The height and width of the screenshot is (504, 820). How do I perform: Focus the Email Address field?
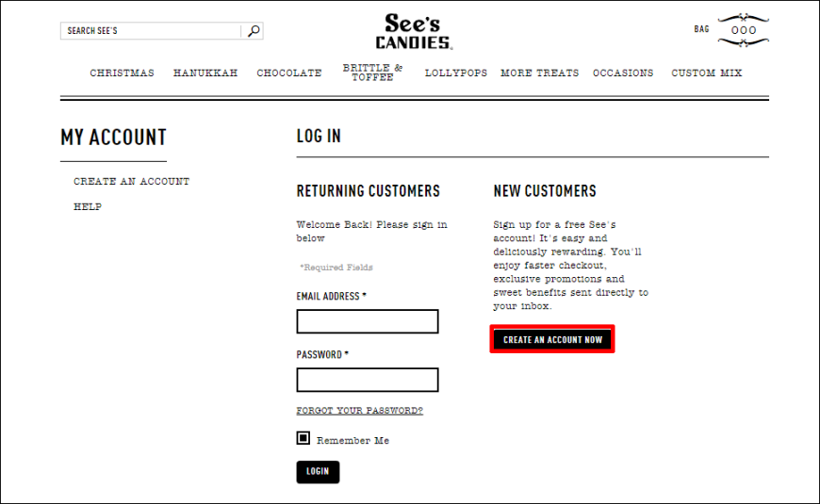click(x=368, y=321)
